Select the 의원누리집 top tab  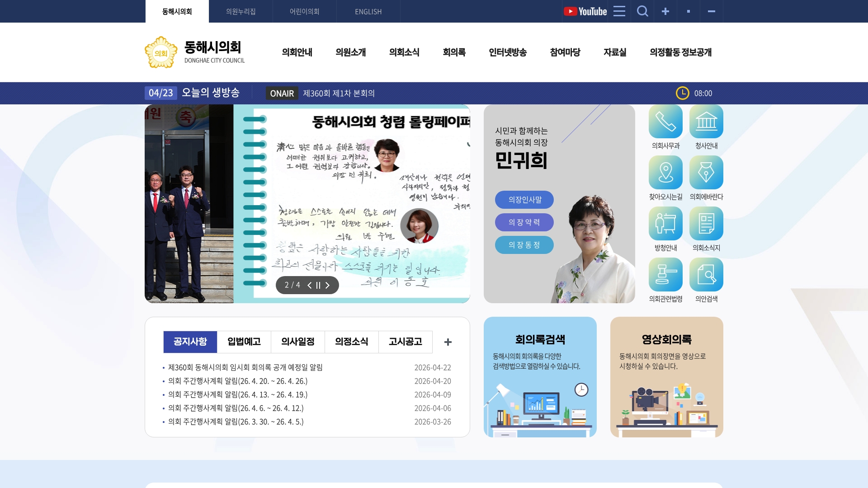pyautogui.click(x=241, y=11)
